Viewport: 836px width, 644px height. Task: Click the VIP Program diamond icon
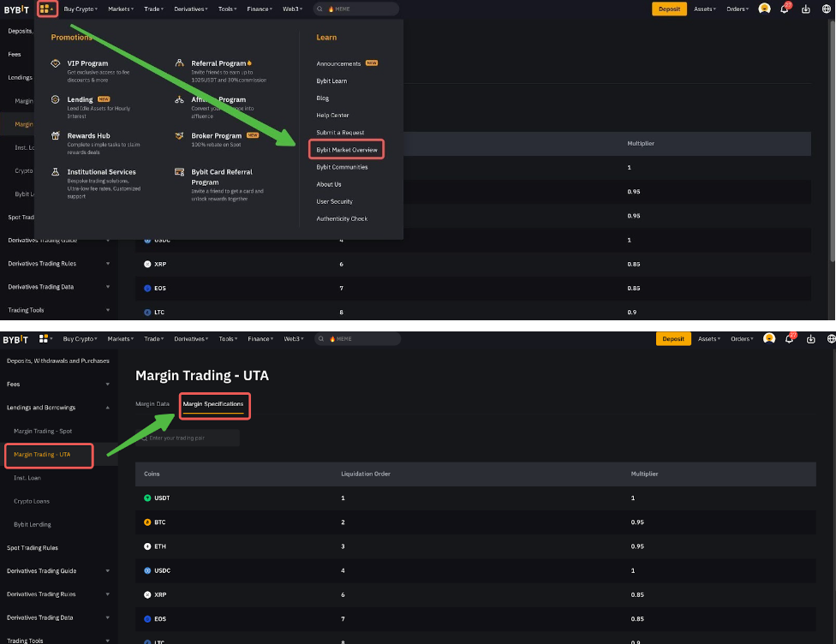click(57, 63)
